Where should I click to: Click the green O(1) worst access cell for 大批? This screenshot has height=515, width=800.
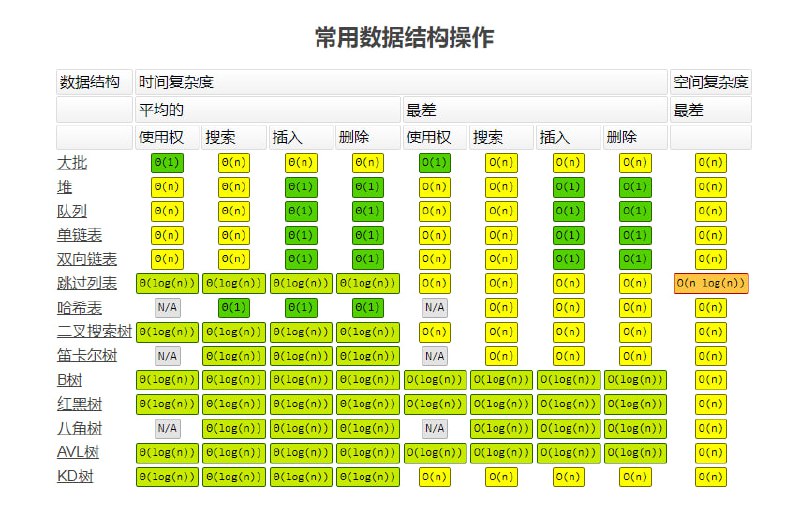click(x=435, y=163)
